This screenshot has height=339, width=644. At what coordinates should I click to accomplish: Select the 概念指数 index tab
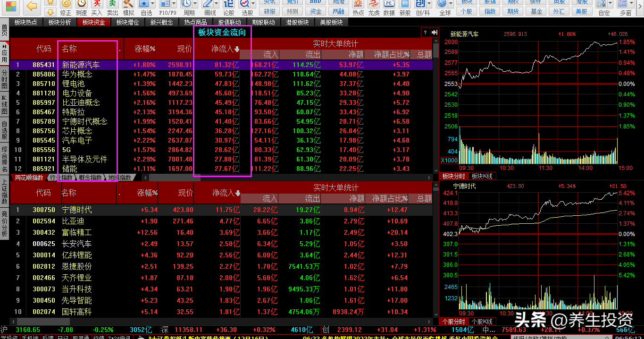click(x=91, y=178)
